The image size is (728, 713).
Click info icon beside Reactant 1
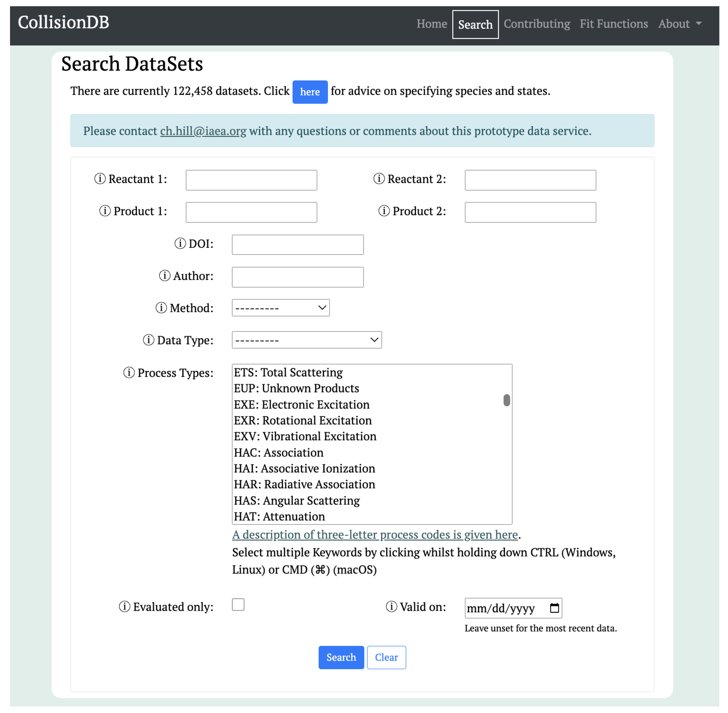[x=100, y=179]
